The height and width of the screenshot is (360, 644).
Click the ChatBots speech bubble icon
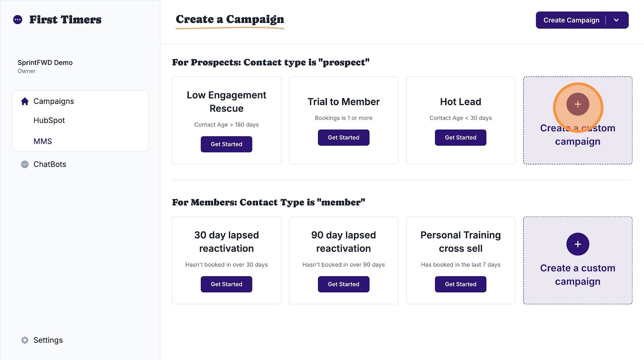pyautogui.click(x=25, y=164)
